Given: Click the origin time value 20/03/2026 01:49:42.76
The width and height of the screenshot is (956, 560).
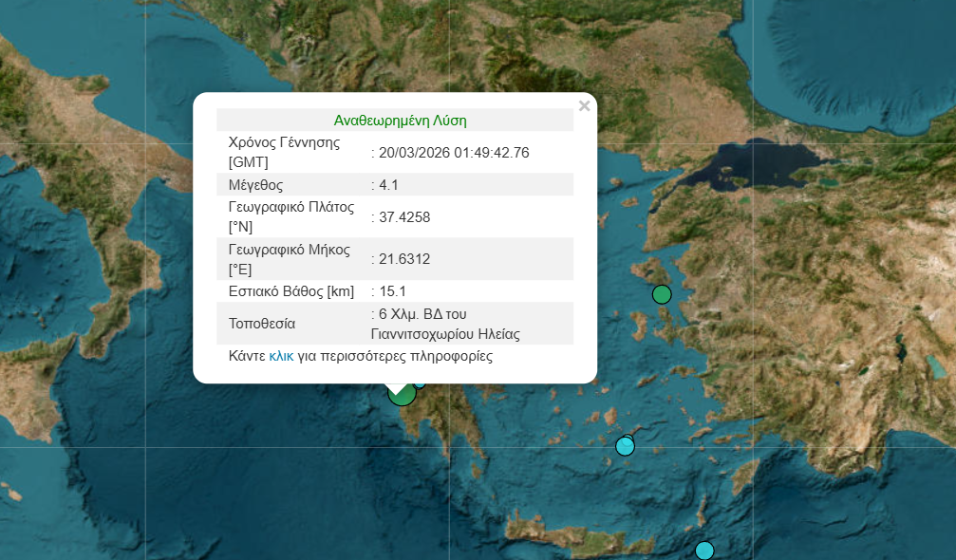Looking at the screenshot, I should pos(454,153).
